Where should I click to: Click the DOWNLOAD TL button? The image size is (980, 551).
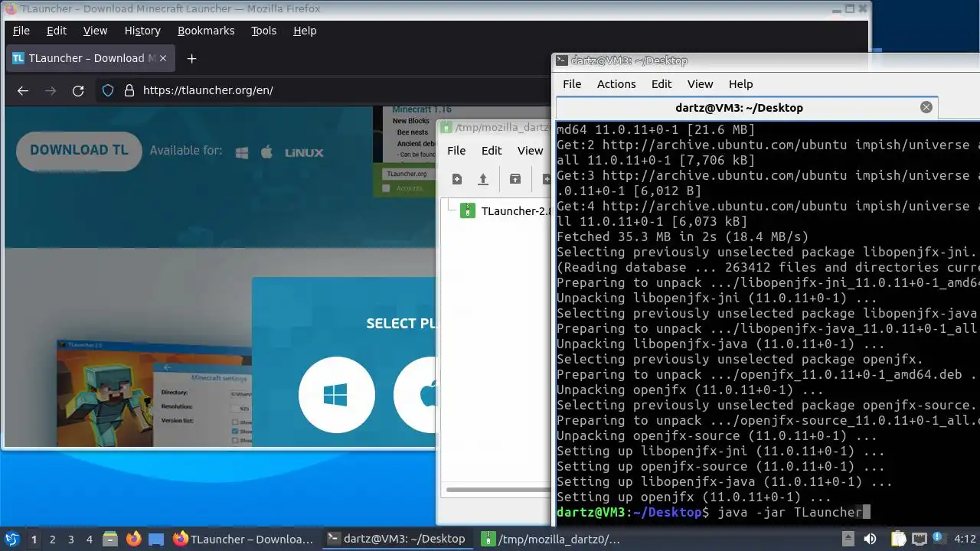coord(79,151)
